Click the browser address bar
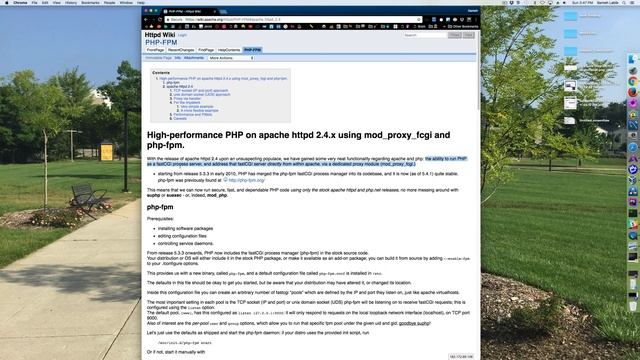Screen dimensions: 640x360 294,19
